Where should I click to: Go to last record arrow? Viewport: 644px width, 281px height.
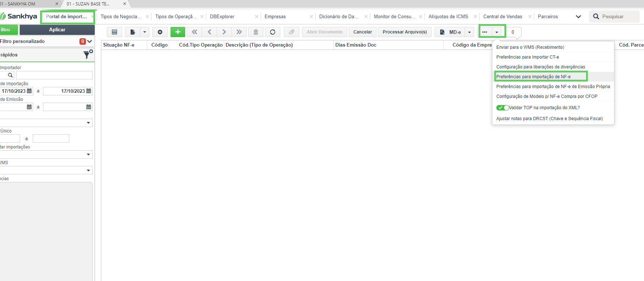tap(239, 32)
